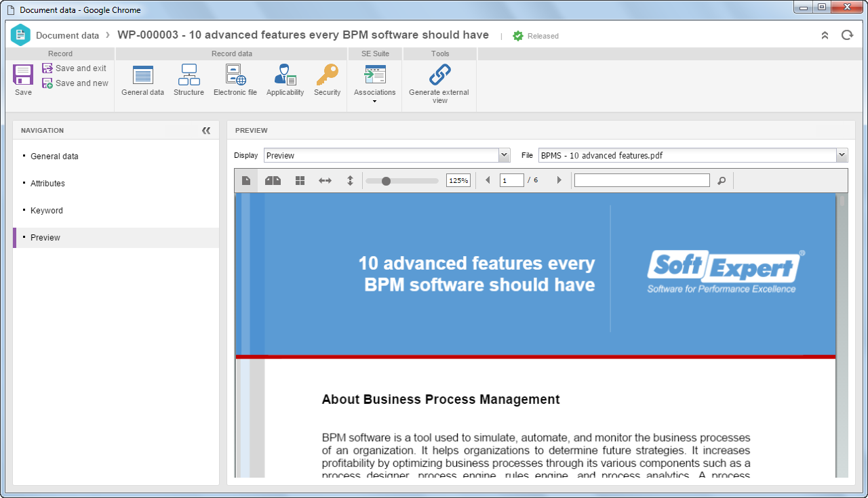The width and height of the screenshot is (868, 498).
Task: Click the Save floppy disk icon
Action: tap(23, 75)
